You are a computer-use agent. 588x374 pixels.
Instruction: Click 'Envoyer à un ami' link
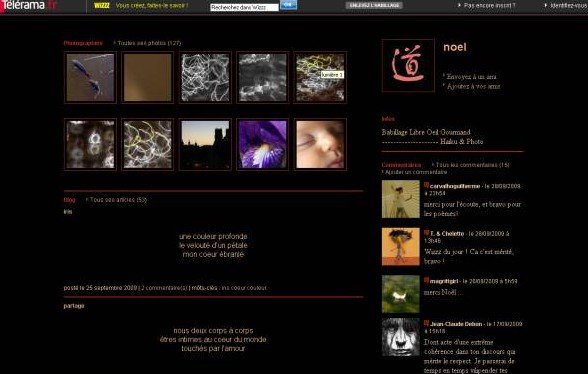tap(471, 77)
